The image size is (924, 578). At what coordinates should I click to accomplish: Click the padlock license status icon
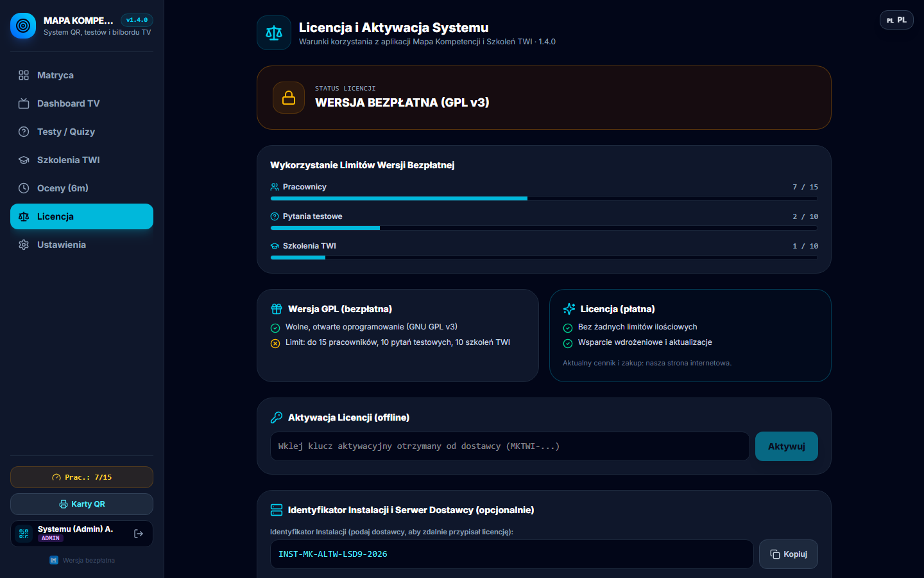289,98
